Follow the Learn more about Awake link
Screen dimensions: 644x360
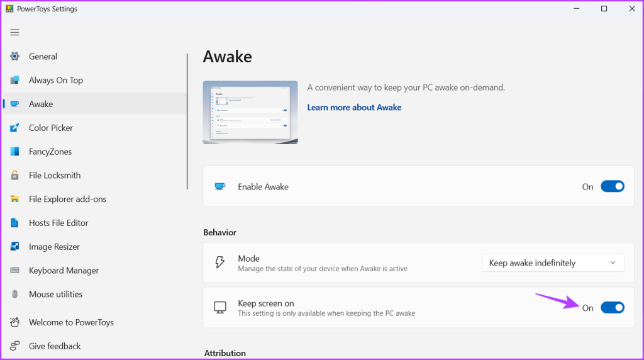(355, 107)
